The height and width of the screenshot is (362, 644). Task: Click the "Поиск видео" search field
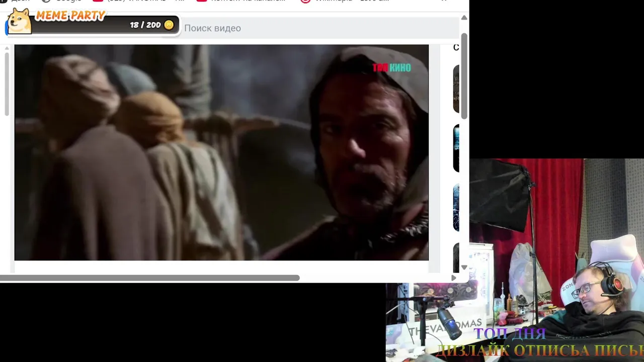coord(319,28)
